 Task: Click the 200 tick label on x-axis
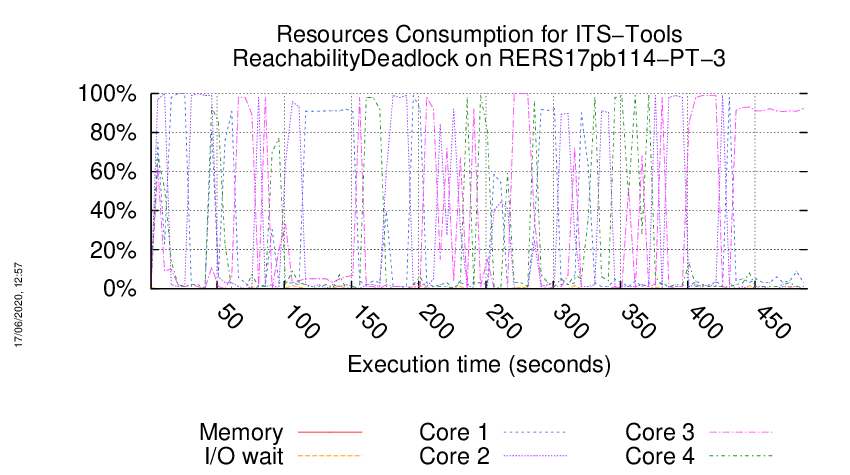click(436, 322)
